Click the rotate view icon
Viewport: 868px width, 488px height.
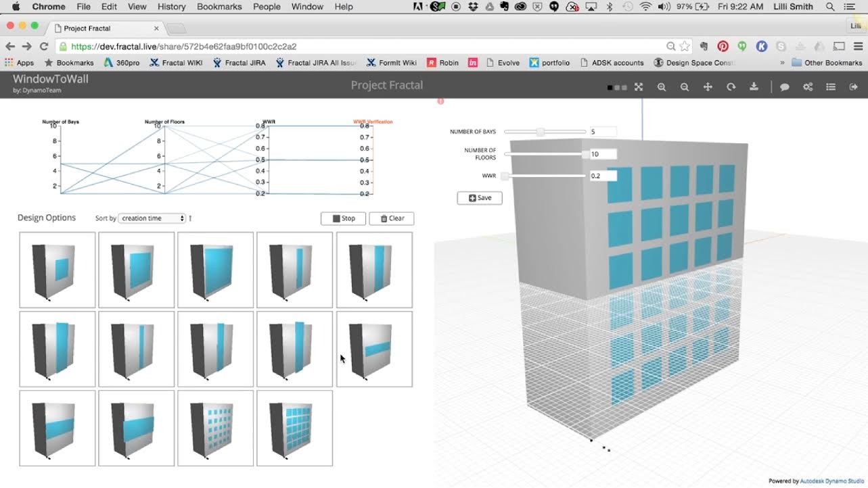pos(731,87)
